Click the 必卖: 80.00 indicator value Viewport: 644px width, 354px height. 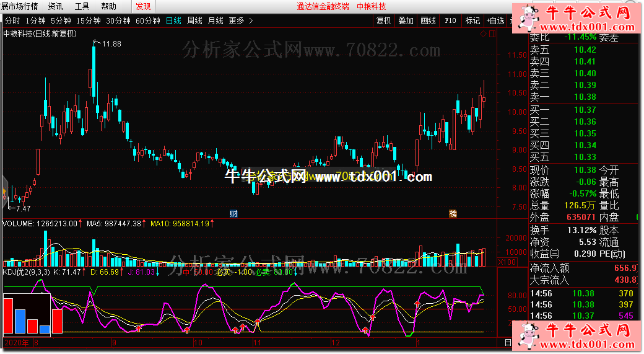click(274, 272)
